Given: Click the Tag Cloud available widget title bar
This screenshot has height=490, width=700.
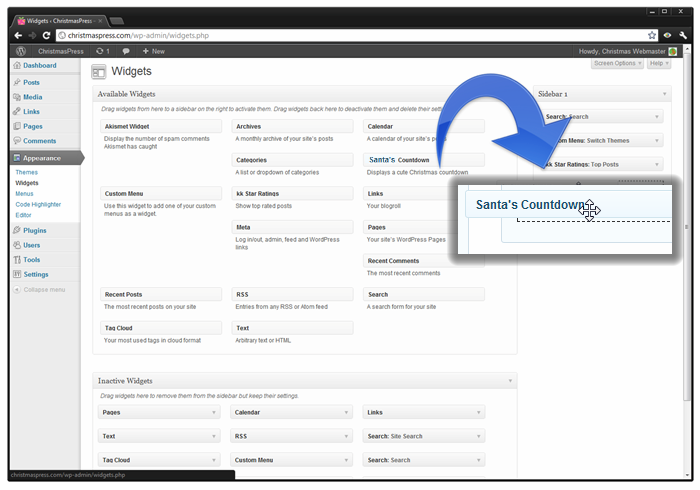Looking at the screenshot, I should click(161, 328).
